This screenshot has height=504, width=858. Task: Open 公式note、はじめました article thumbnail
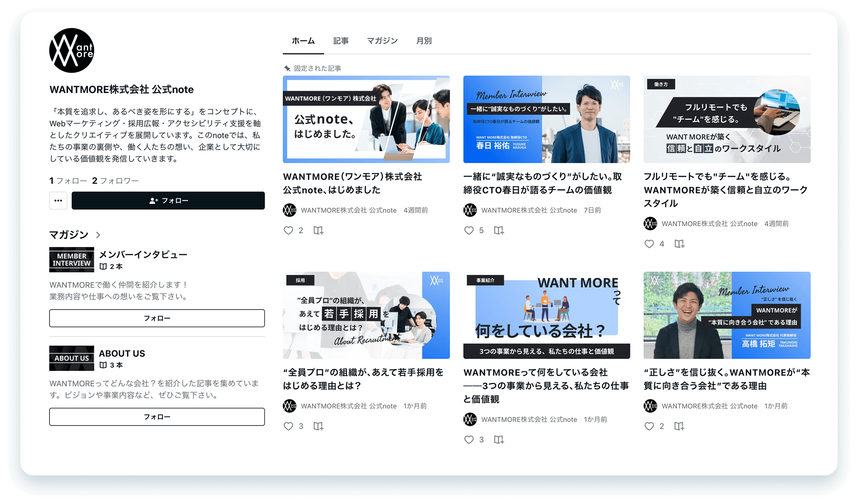(366, 119)
